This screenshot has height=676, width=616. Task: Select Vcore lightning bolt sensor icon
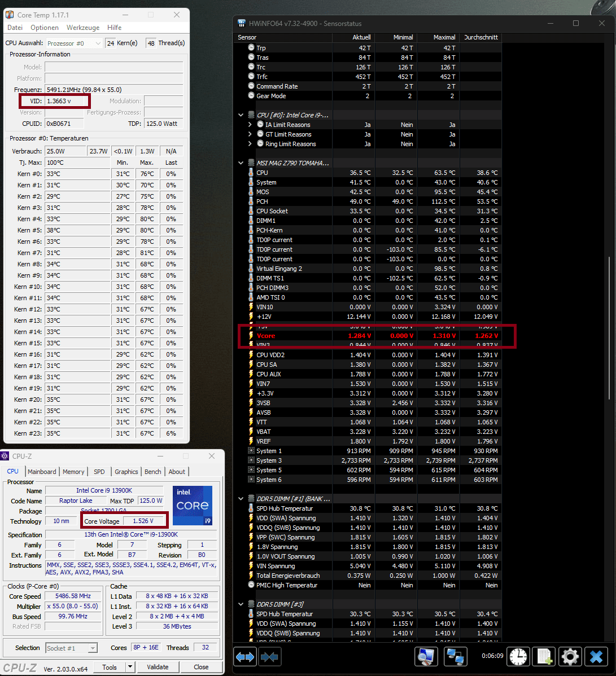click(251, 336)
